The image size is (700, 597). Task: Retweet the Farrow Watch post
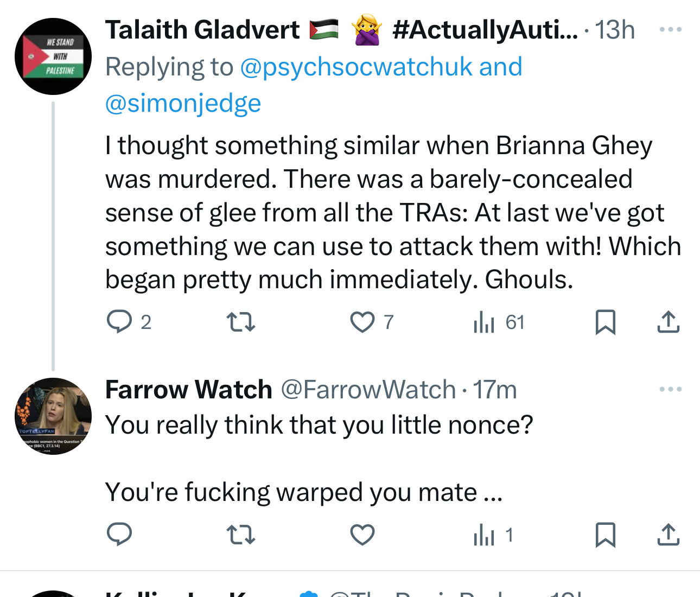(x=240, y=535)
